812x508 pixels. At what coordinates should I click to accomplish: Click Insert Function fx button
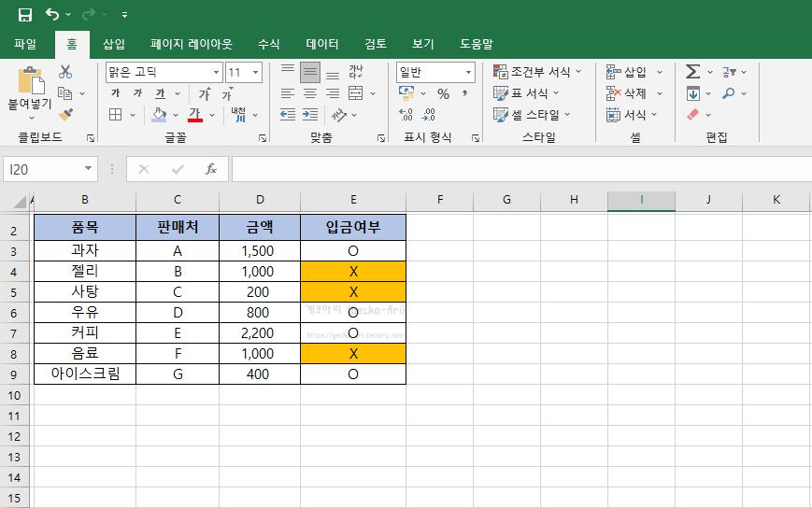pos(211,169)
